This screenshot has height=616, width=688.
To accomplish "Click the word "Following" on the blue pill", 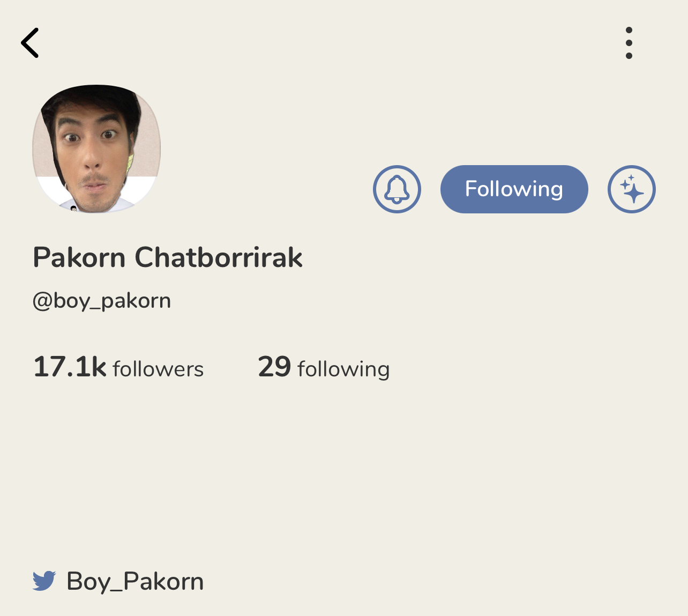I will click(x=514, y=189).
